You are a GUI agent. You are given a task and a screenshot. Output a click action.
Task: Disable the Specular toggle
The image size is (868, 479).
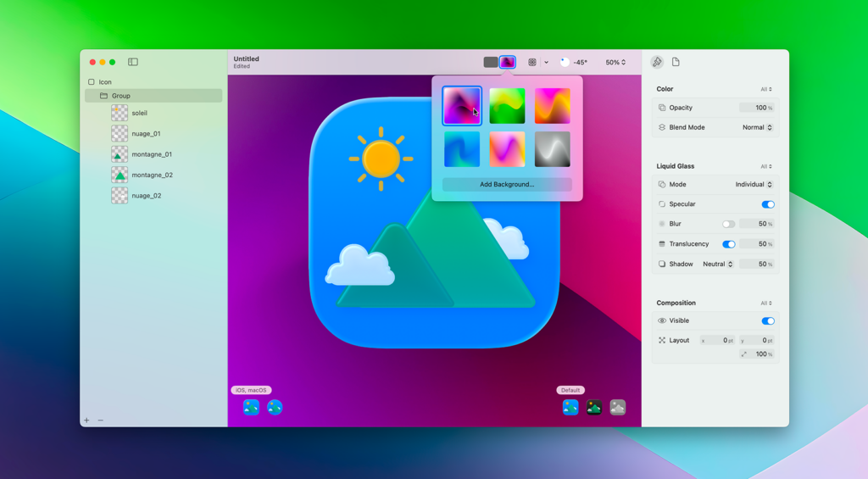click(767, 204)
